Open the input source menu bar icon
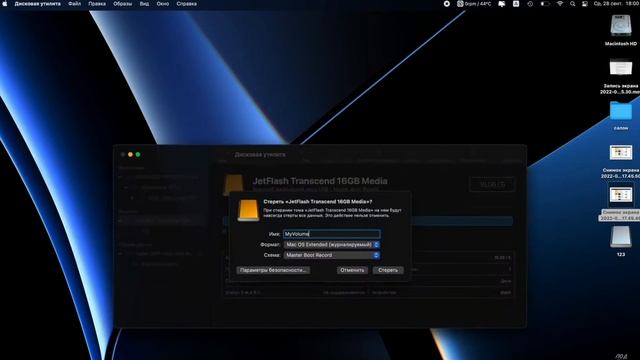 pyautogui.click(x=516, y=4)
